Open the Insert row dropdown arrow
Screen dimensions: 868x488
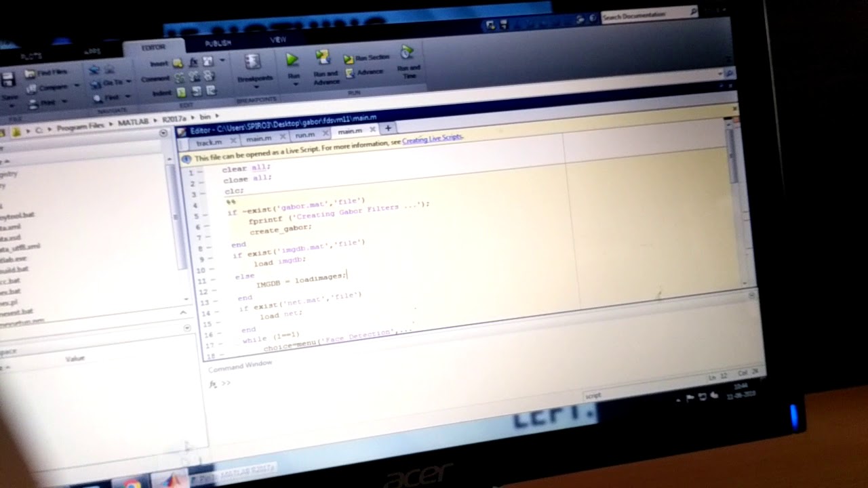point(221,61)
